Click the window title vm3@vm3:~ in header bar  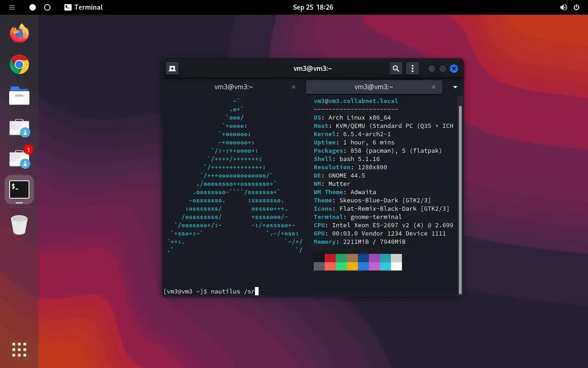[313, 69]
